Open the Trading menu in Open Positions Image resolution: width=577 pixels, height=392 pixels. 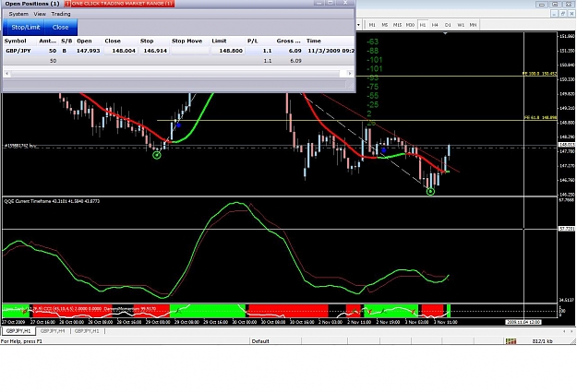(x=61, y=14)
